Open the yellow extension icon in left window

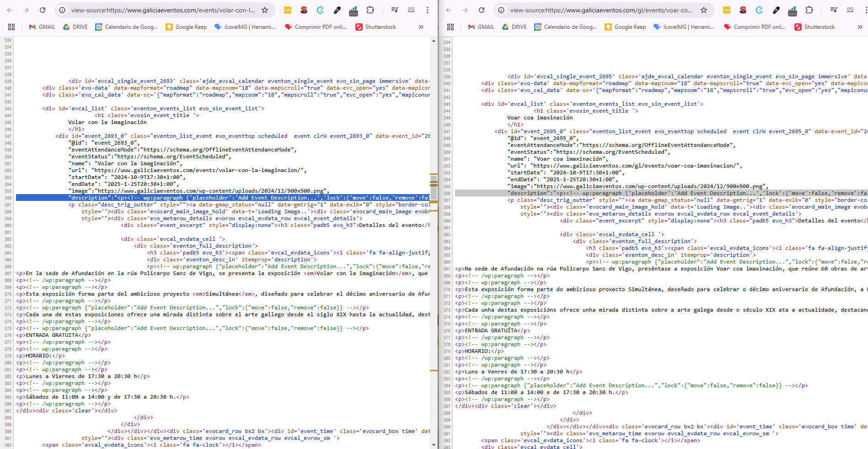(288, 10)
